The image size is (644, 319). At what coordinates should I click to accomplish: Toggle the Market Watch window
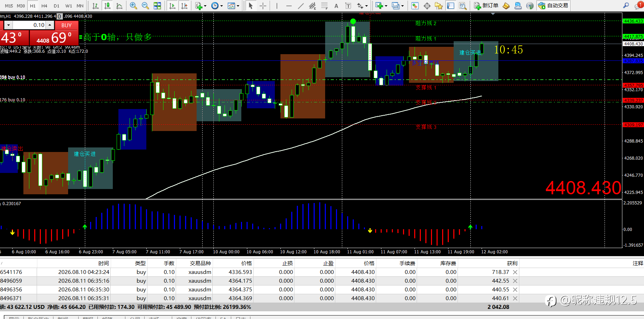point(415,6)
